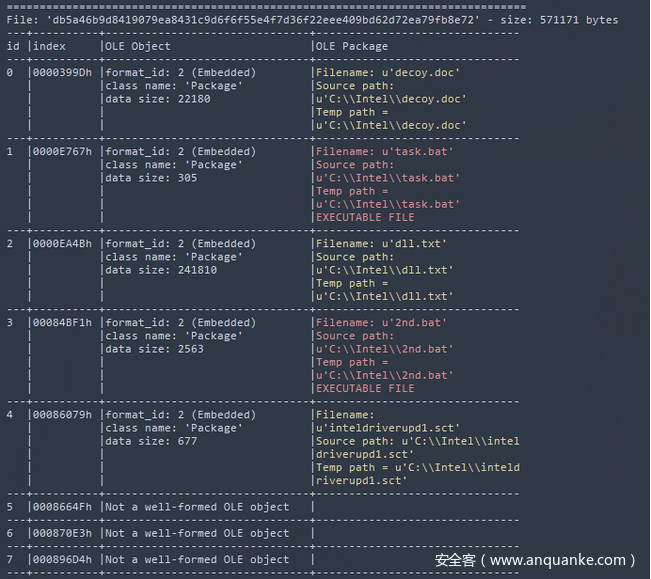Click the 'index' column header
The width and height of the screenshot is (651, 579).
pyautogui.click(x=51, y=46)
